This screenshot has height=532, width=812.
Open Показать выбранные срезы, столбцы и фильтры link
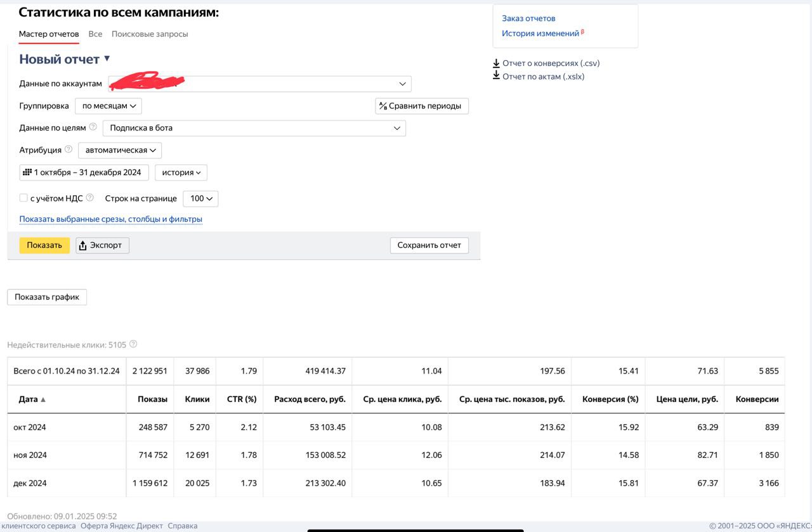(111, 219)
